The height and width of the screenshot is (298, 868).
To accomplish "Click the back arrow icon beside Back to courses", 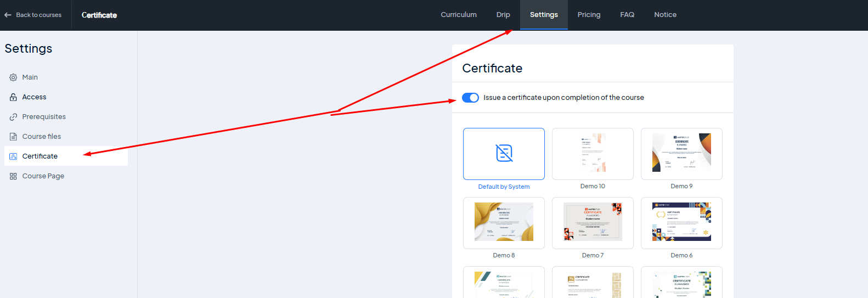I will pyautogui.click(x=8, y=15).
